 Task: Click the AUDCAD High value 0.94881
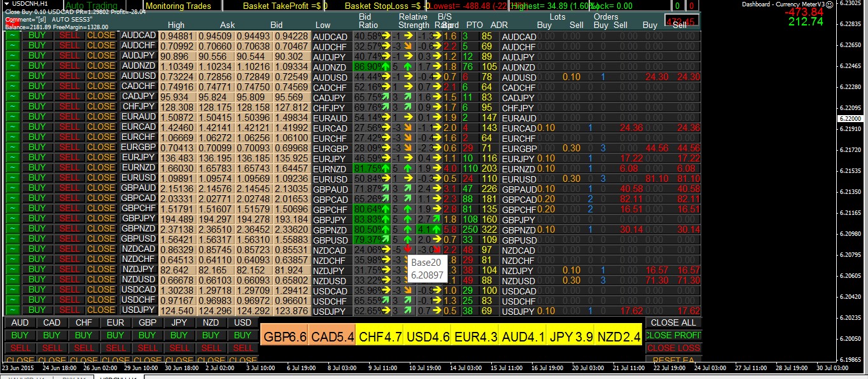(x=176, y=36)
